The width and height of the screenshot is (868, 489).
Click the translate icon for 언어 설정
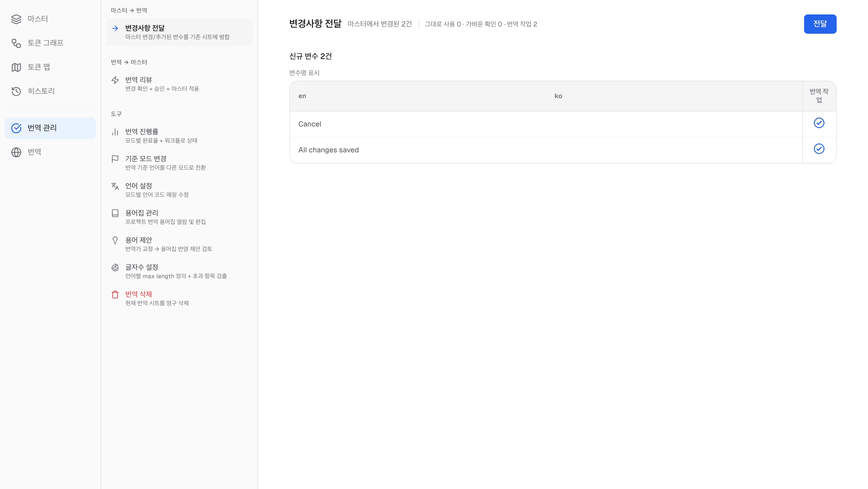[115, 186]
